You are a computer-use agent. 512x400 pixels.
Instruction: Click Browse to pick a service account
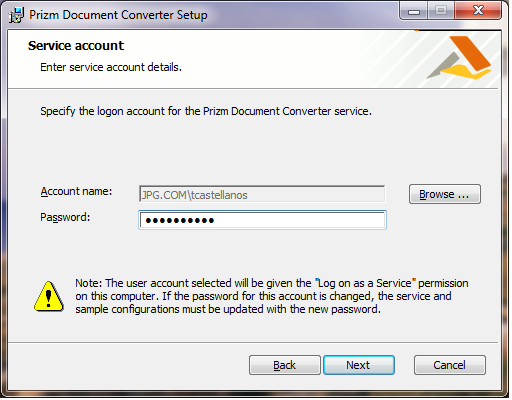pos(445,194)
